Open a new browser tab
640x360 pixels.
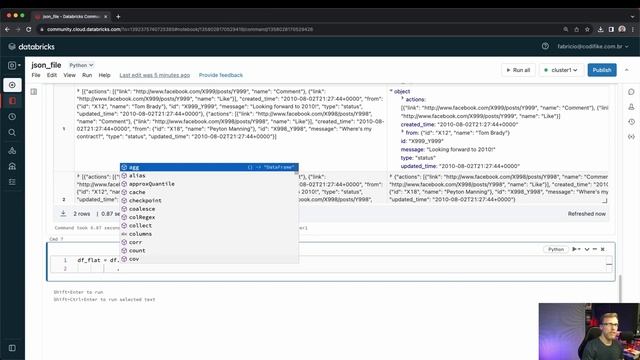tap(118, 16)
